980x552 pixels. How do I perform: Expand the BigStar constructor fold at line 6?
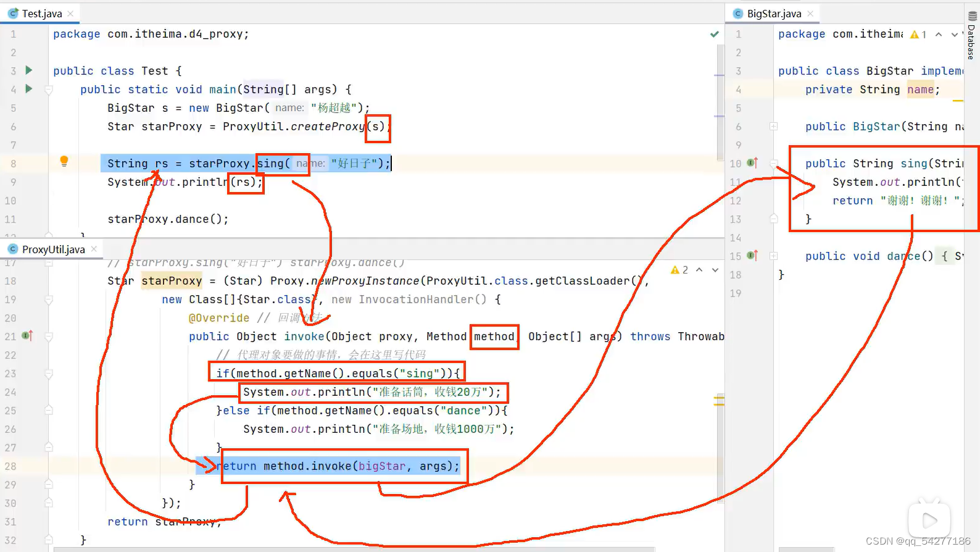click(774, 127)
